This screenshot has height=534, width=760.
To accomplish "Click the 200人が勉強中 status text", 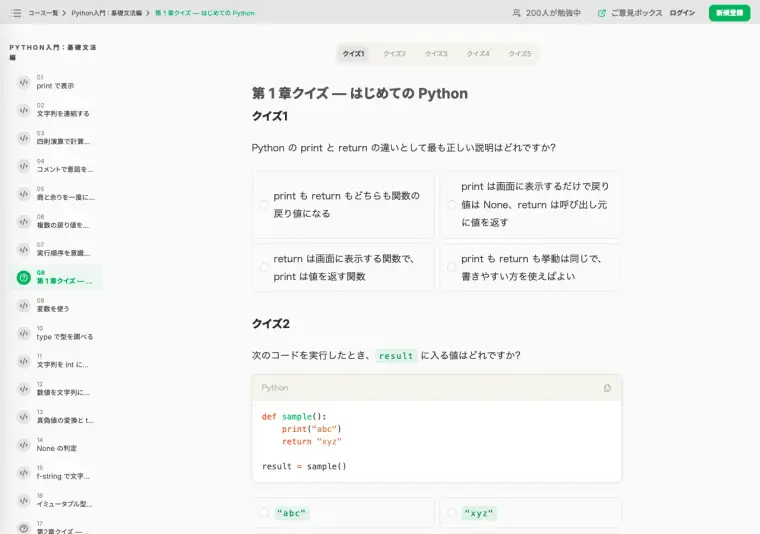I will (x=553, y=13).
